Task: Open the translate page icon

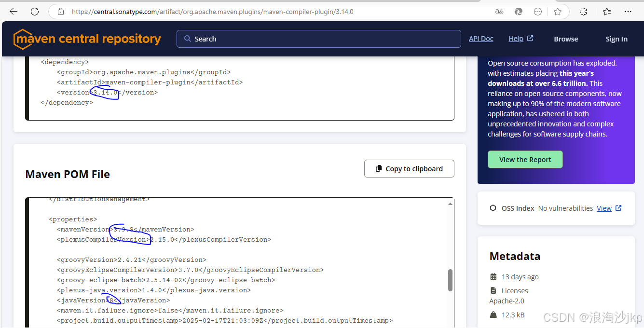Action: 499,12
